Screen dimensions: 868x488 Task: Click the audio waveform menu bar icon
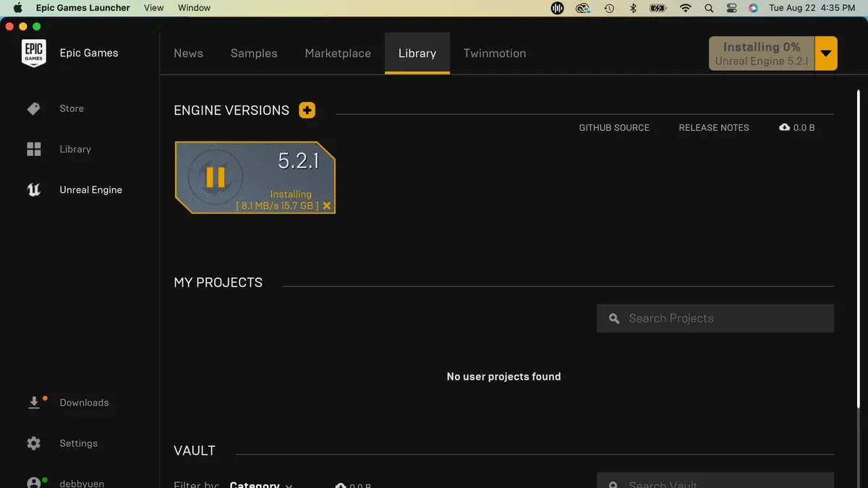pos(558,8)
